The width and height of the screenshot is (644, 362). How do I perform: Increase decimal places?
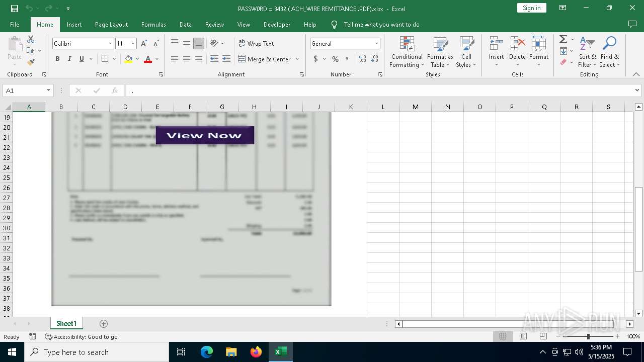(362, 59)
